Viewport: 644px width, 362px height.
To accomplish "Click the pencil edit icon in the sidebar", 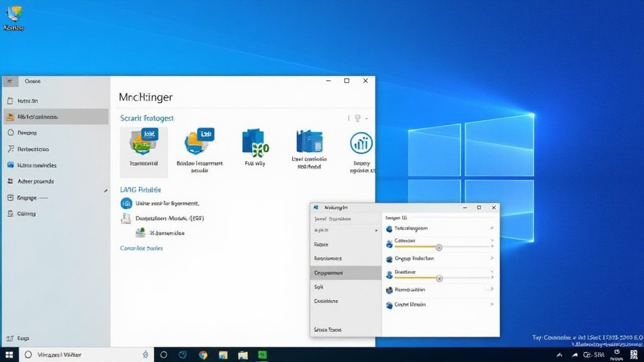I will pyautogui.click(x=106, y=190).
